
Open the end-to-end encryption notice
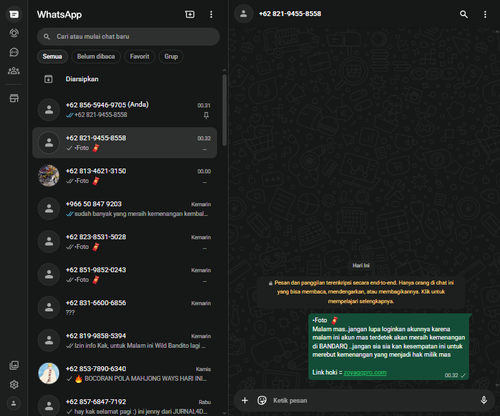(361, 292)
